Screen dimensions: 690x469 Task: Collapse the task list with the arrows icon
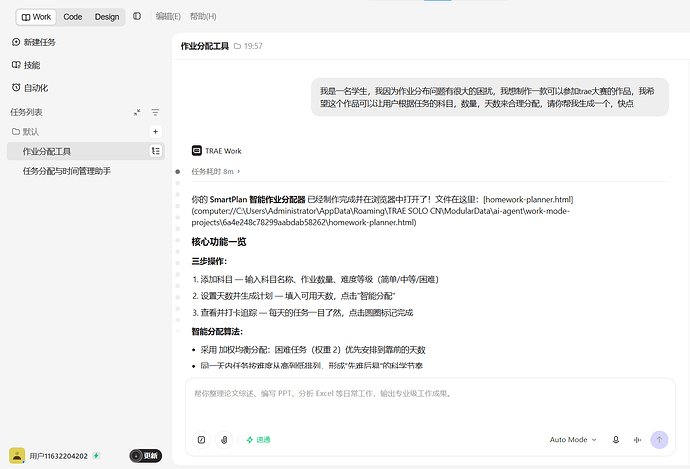[x=137, y=113]
